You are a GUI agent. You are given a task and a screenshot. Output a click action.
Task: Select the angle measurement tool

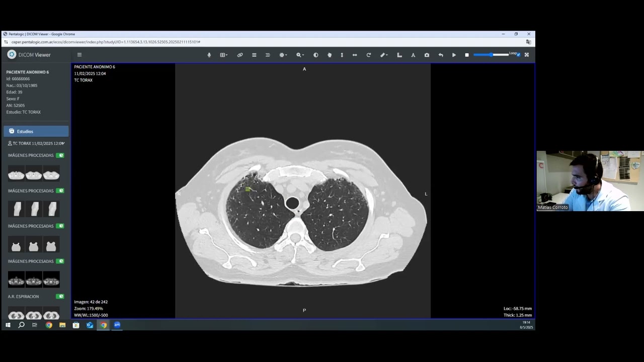(399, 55)
